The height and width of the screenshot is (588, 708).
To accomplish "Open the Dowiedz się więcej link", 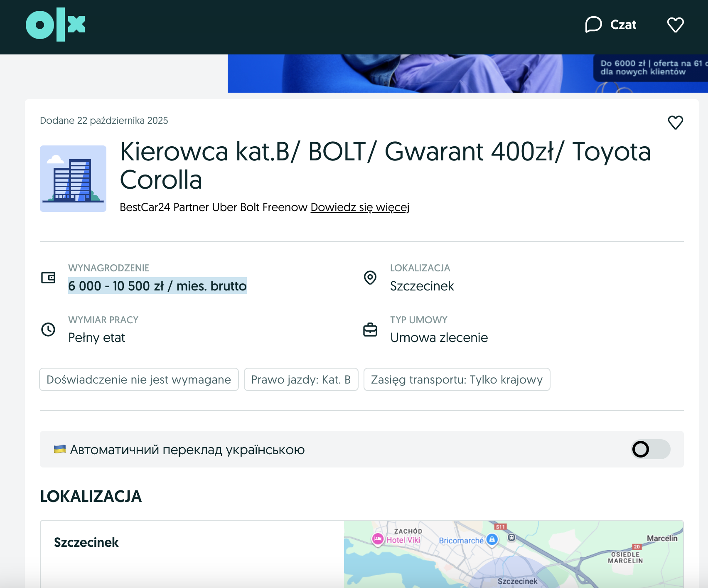I will coord(360,207).
